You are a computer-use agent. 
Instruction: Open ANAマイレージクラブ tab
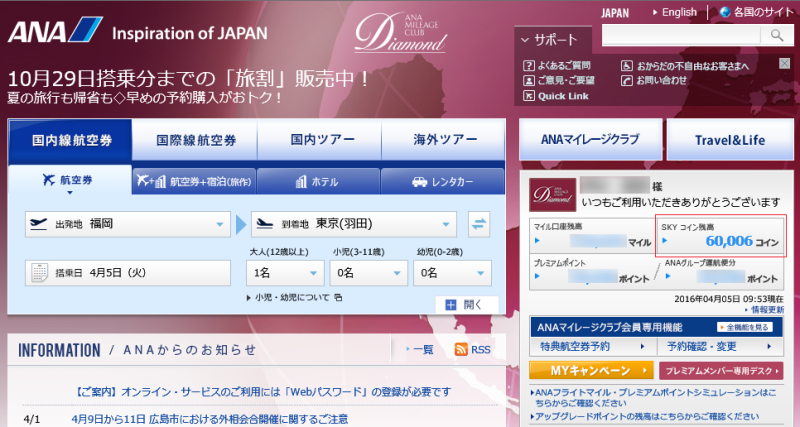(591, 140)
